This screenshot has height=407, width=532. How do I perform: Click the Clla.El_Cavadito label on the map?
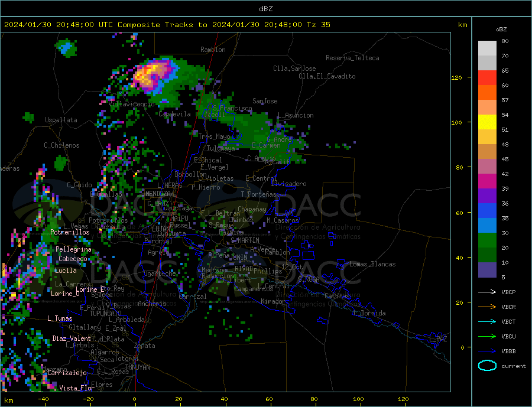point(327,76)
